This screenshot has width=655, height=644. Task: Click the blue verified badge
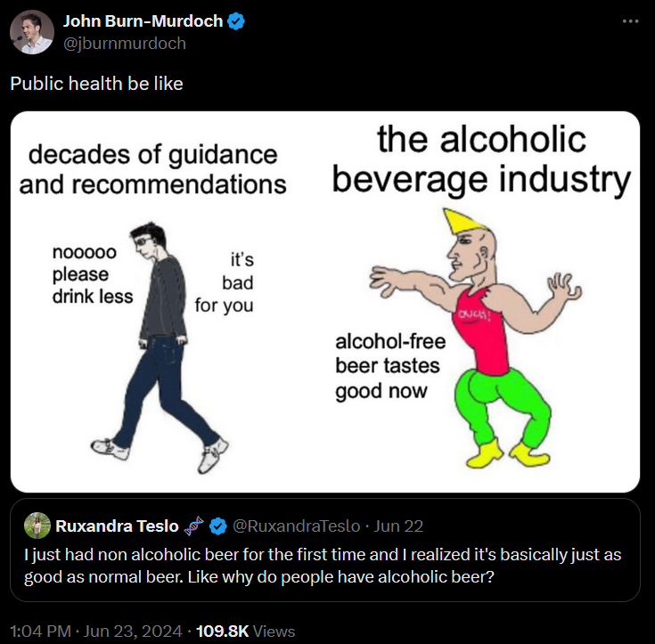236,22
